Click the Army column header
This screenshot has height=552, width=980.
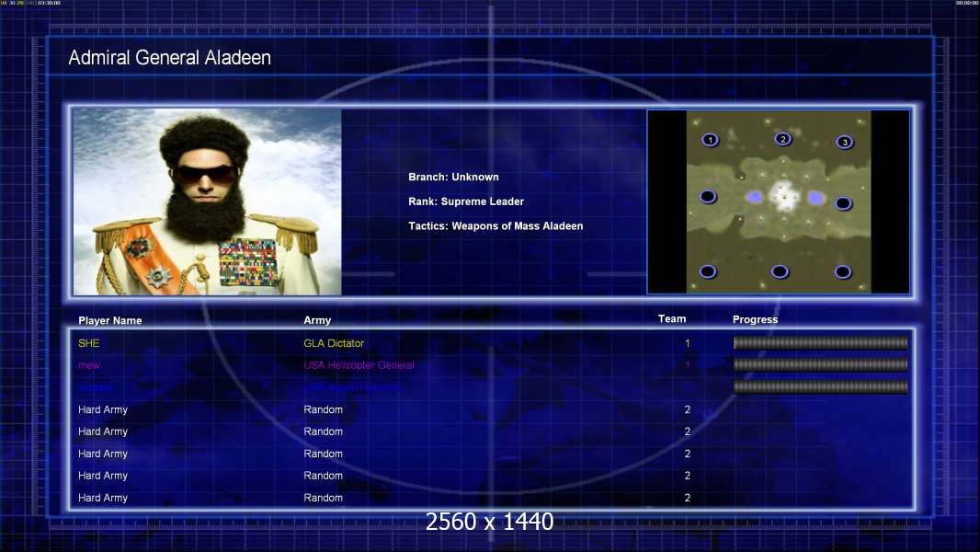point(317,321)
